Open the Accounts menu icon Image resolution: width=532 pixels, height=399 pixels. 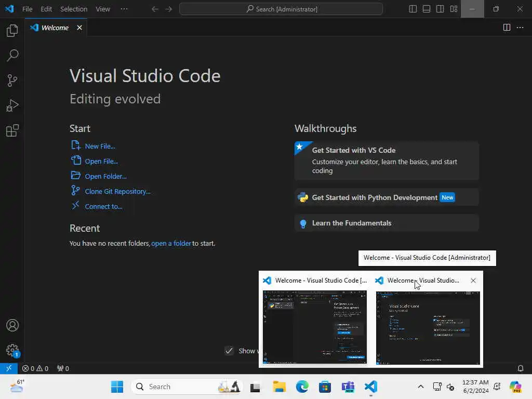coord(12,325)
